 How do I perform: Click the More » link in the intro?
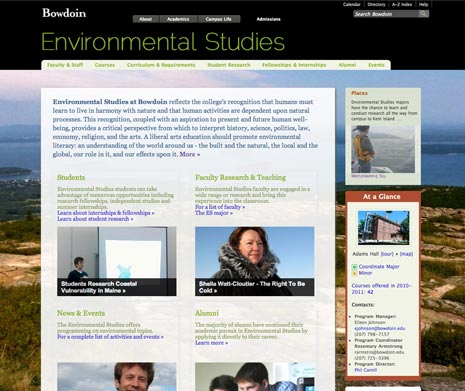pyautogui.click(x=190, y=154)
